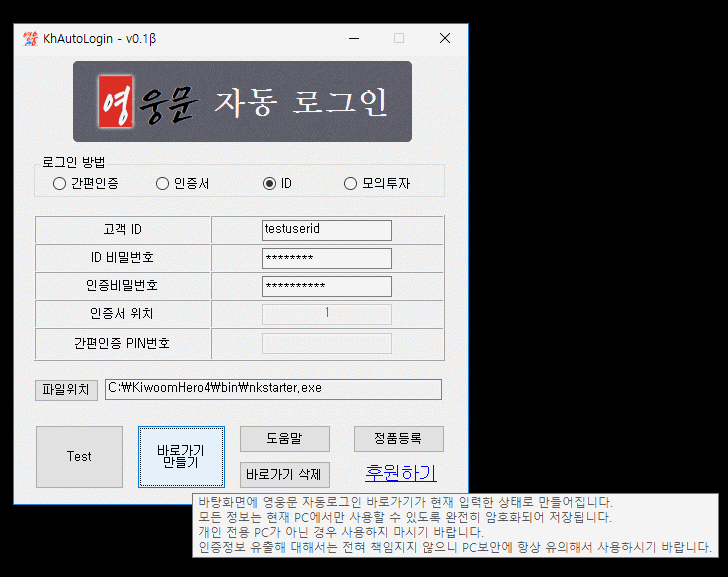Focus the ID 비밀번호 password field
Screen dimensions: 728x577
326,258
